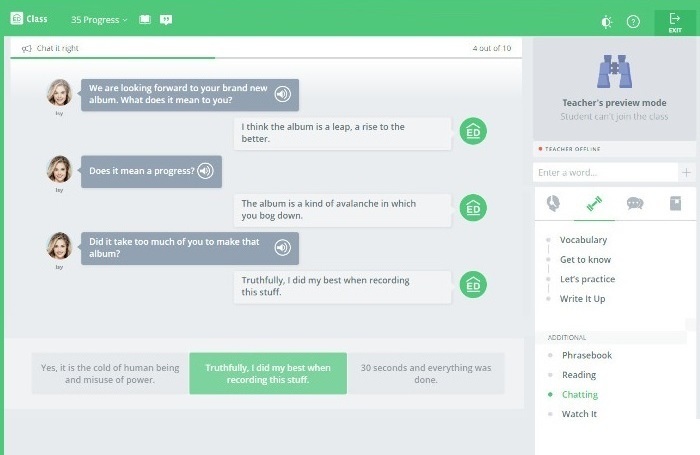The height and width of the screenshot is (455, 700).
Task: Click the plus icon beside word field
Action: 686,173
